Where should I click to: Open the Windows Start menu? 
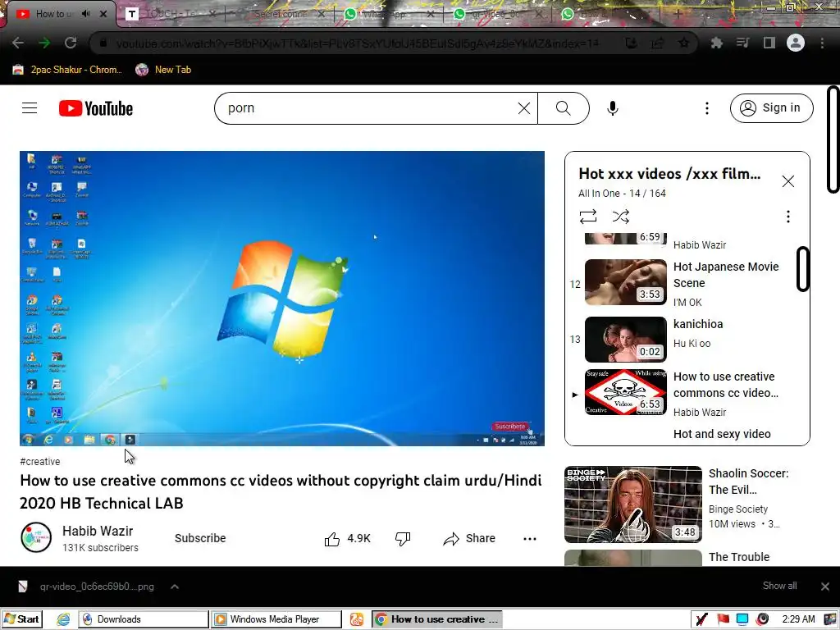pos(21,619)
